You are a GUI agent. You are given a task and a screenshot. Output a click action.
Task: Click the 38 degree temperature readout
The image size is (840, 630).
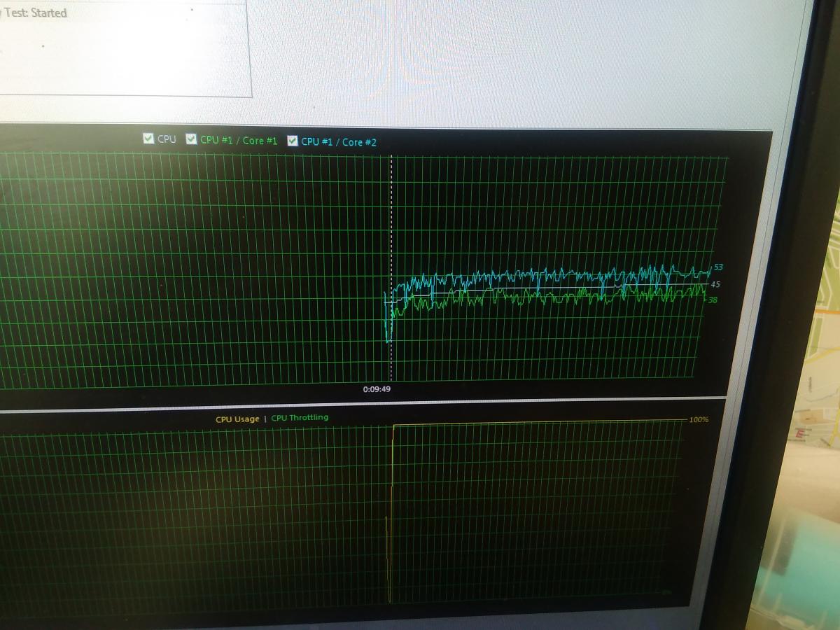point(713,300)
